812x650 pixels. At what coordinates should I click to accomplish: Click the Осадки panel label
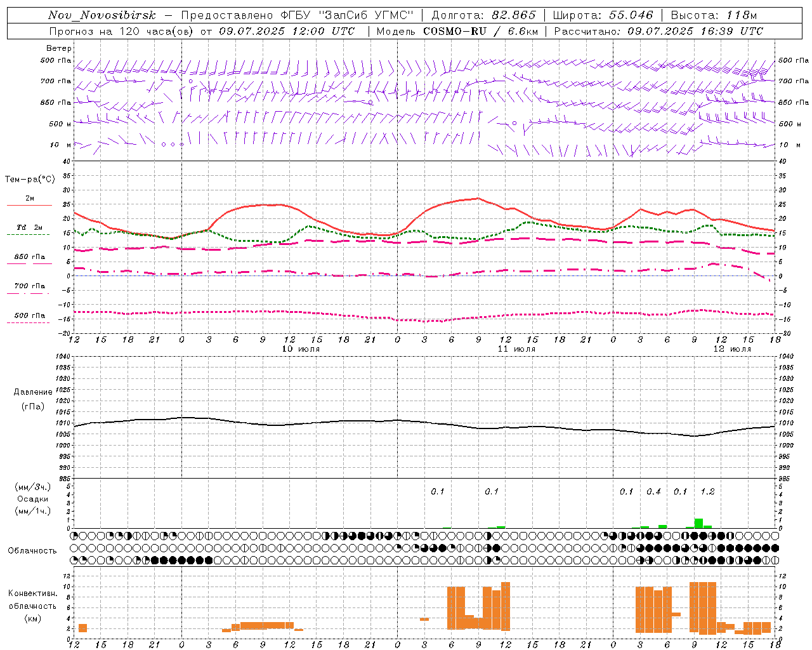(x=33, y=499)
